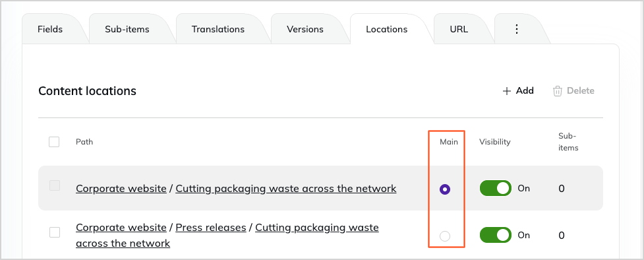Go to the URL tab
This screenshot has width=644, height=260.
[459, 29]
